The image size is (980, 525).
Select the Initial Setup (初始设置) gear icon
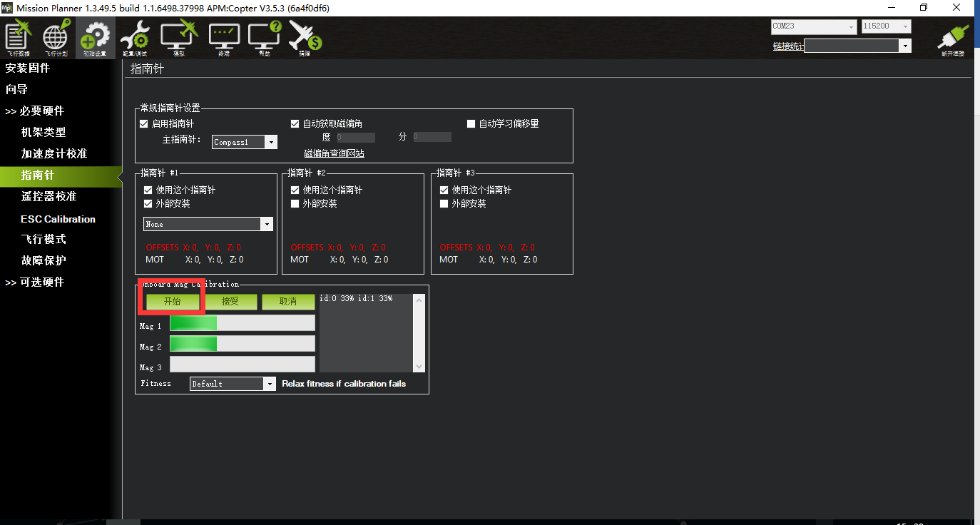pos(95,39)
